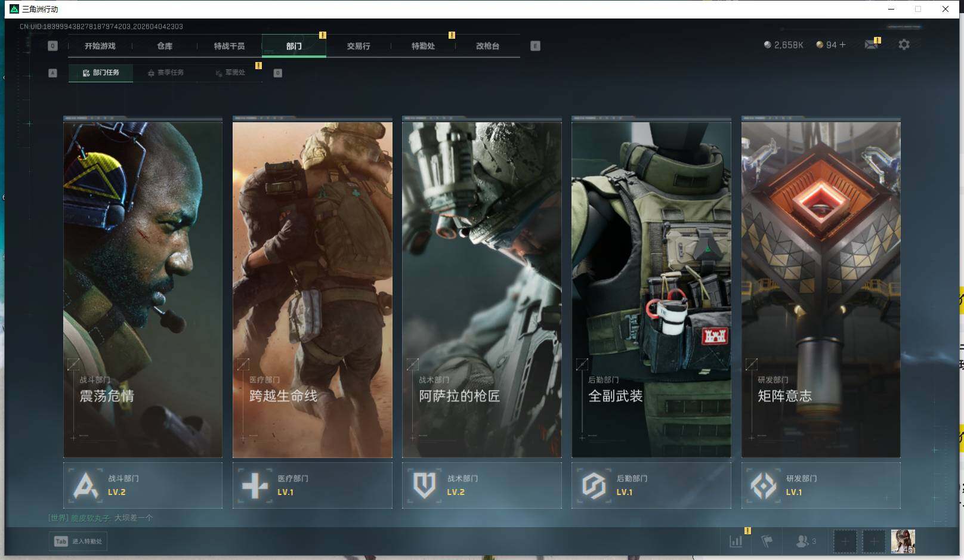Click the 医疗部门 LV.1 panel
The width and height of the screenshot is (964, 560).
[x=312, y=485]
